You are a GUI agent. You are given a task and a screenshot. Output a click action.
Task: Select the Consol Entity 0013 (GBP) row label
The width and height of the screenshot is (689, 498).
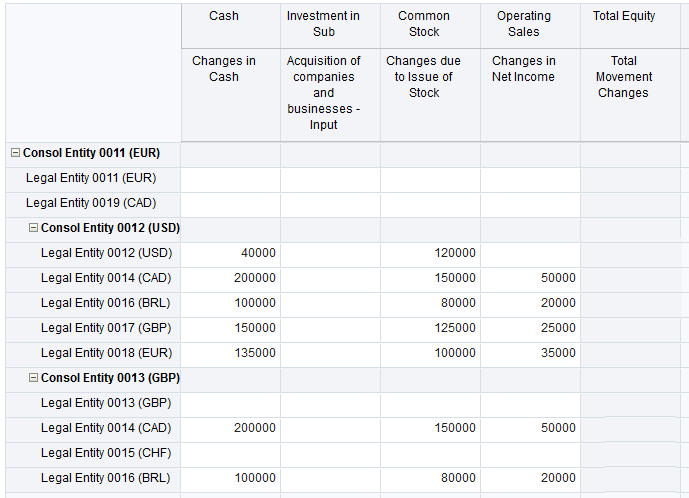(110, 378)
